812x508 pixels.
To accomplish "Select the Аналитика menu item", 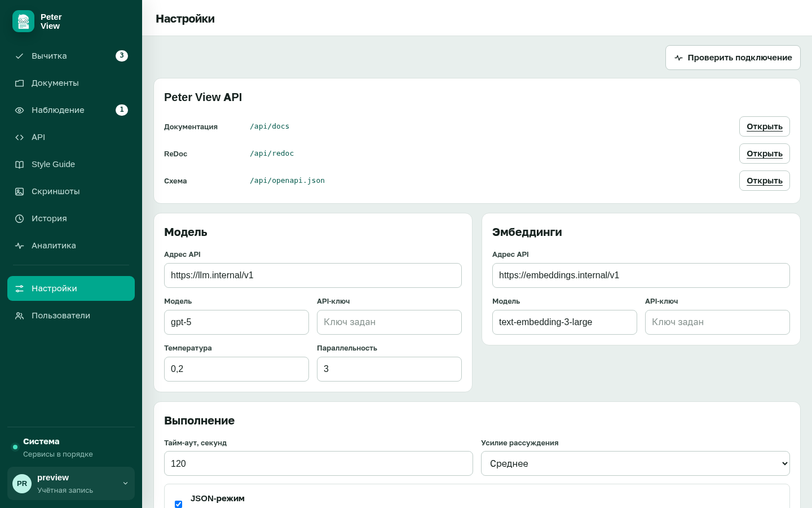I will click(71, 246).
